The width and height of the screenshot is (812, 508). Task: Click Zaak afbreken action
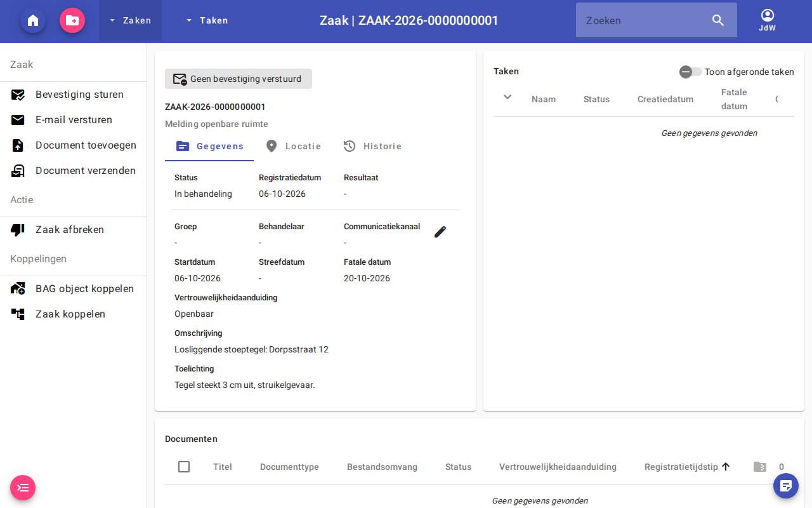click(74, 230)
